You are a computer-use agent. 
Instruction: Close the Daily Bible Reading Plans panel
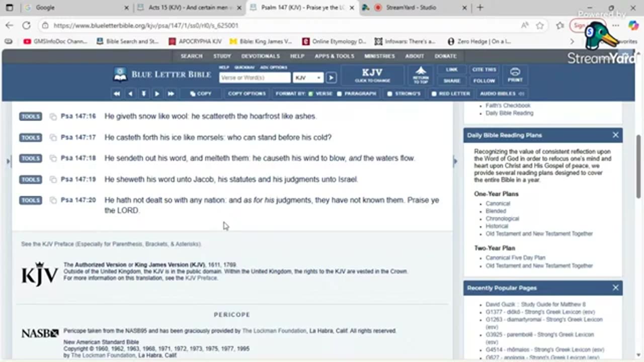(x=615, y=135)
